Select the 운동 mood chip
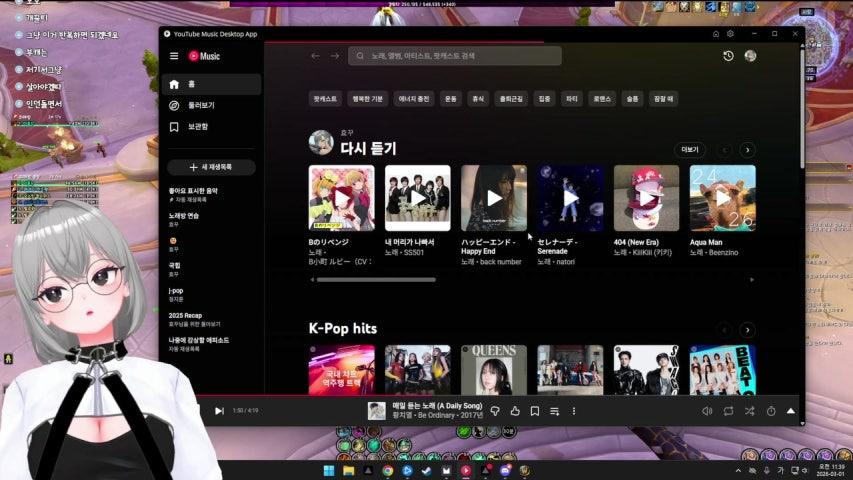853x480 pixels. (451, 99)
